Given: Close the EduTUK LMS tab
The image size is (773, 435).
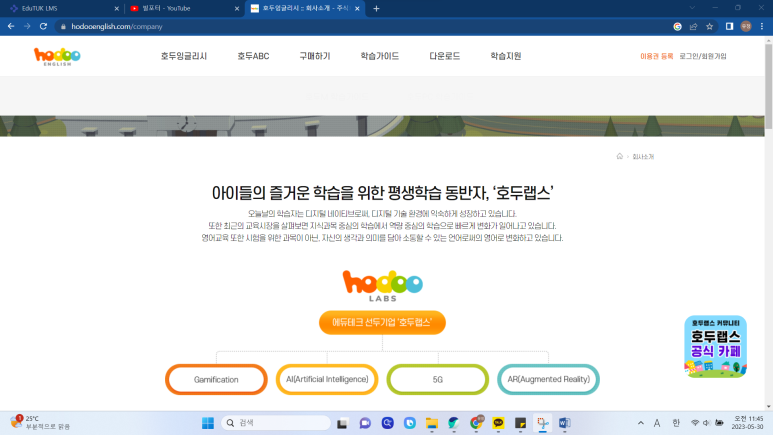Looking at the screenshot, I should coord(116,8).
